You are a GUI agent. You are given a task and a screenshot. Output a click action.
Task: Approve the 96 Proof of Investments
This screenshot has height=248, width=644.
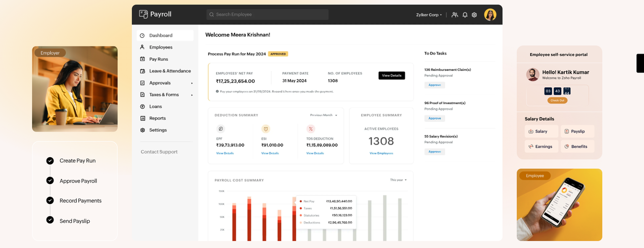point(434,119)
